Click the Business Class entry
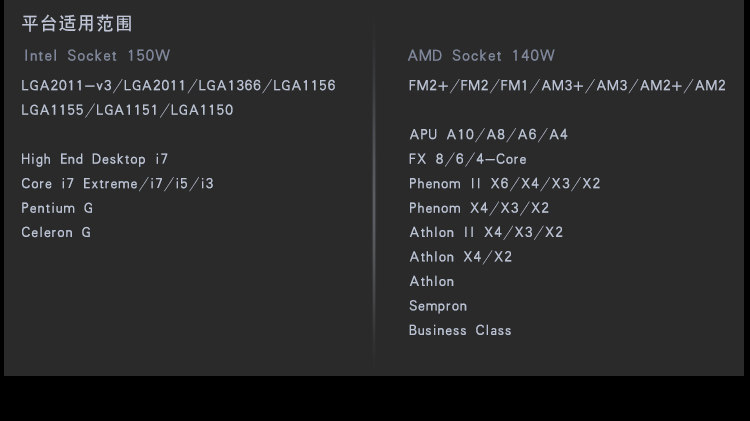The width and height of the screenshot is (750, 421). coord(460,330)
